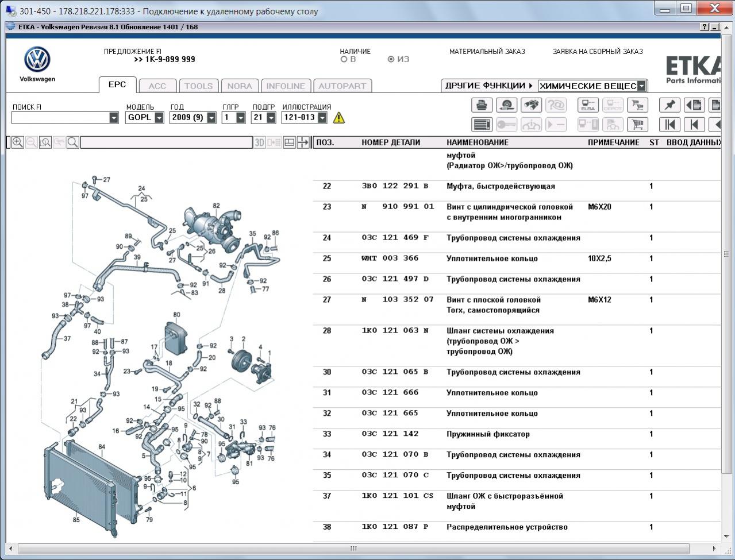
Task: Expand the ХИМИЧЕСКИЕ ВЕЩЕС dropdown
Action: click(x=641, y=86)
